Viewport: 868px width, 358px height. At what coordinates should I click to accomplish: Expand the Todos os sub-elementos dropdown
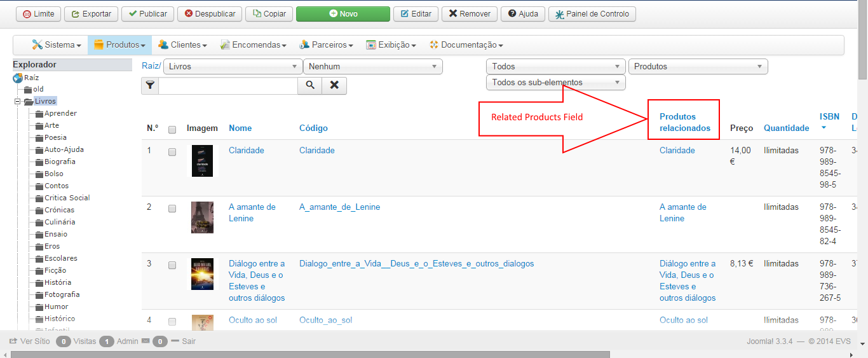click(x=555, y=82)
